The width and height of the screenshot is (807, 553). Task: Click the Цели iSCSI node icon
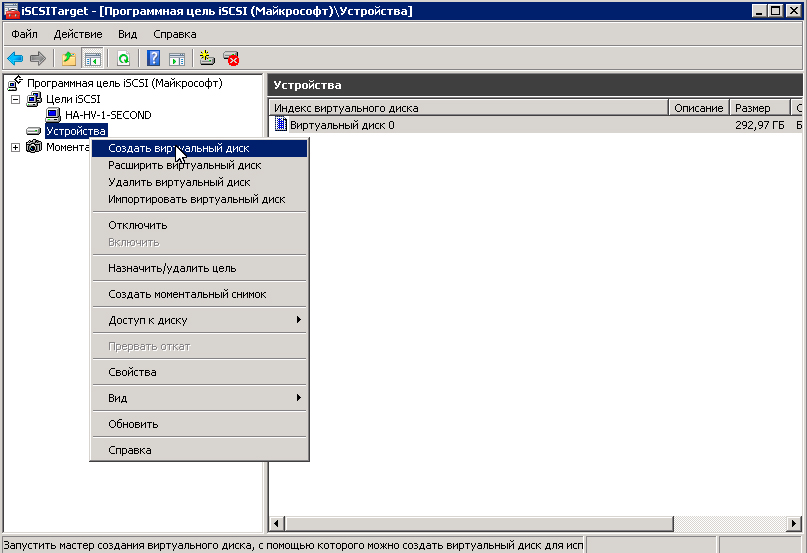click(34, 99)
